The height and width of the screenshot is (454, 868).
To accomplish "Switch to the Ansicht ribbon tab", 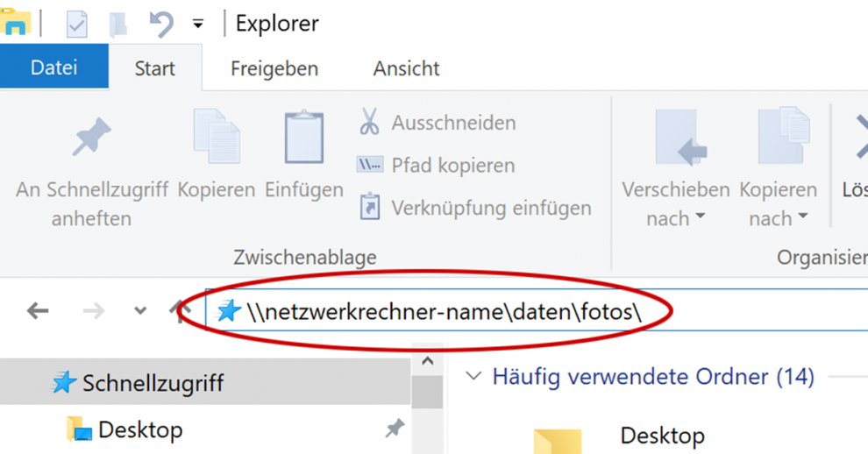I will [x=406, y=68].
